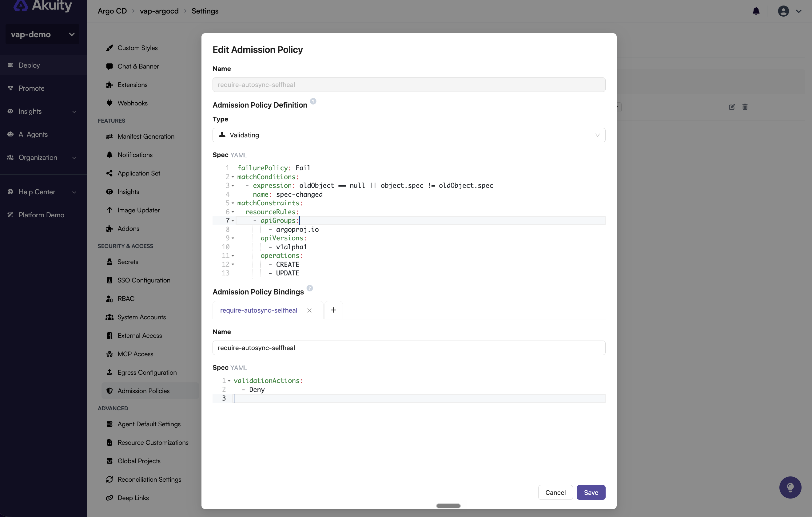Click the Cancel button

[555, 492]
